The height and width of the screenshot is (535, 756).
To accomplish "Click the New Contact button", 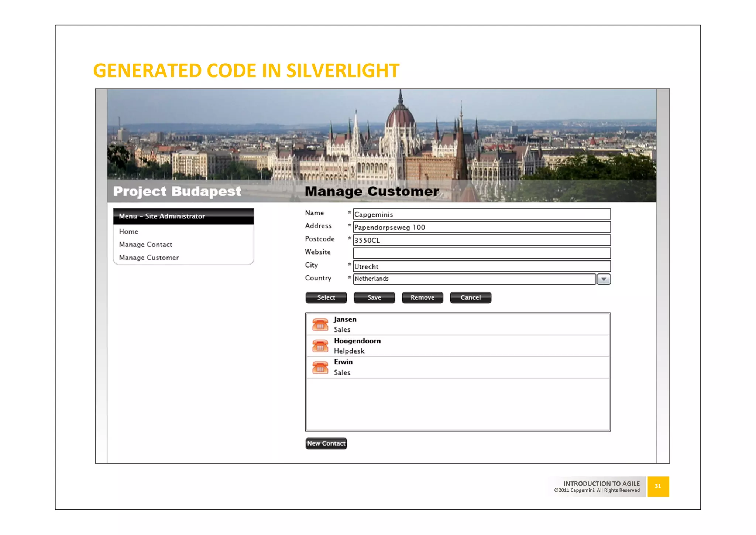I will point(326,443).
